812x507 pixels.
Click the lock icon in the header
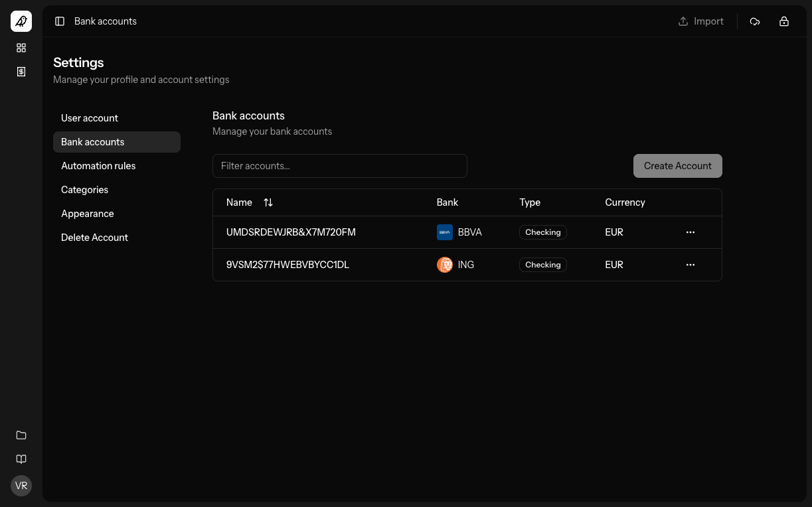coord(784,21)
